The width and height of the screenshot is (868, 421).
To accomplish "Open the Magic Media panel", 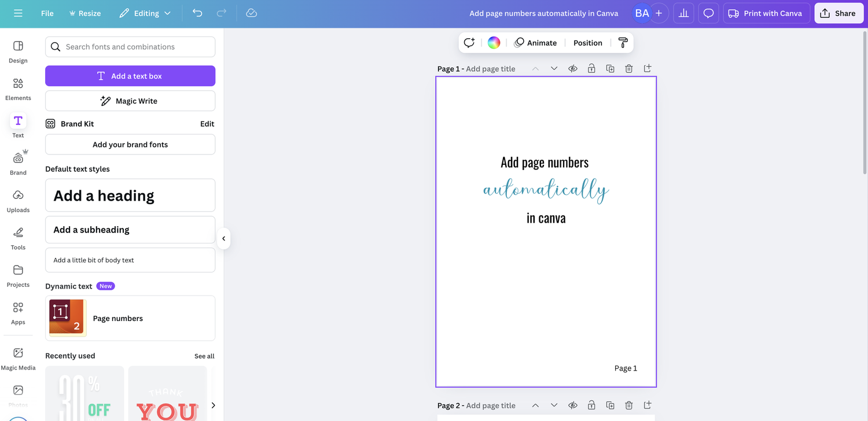I will pyautogui.click(x=17, y=358).
